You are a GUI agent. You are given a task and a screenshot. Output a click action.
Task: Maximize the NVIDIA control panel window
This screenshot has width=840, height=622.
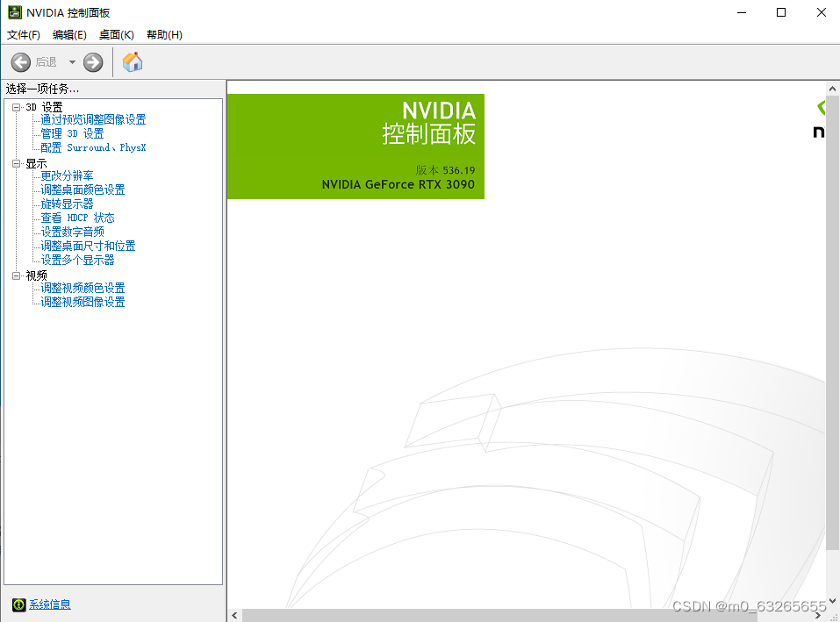click(781, 12)
